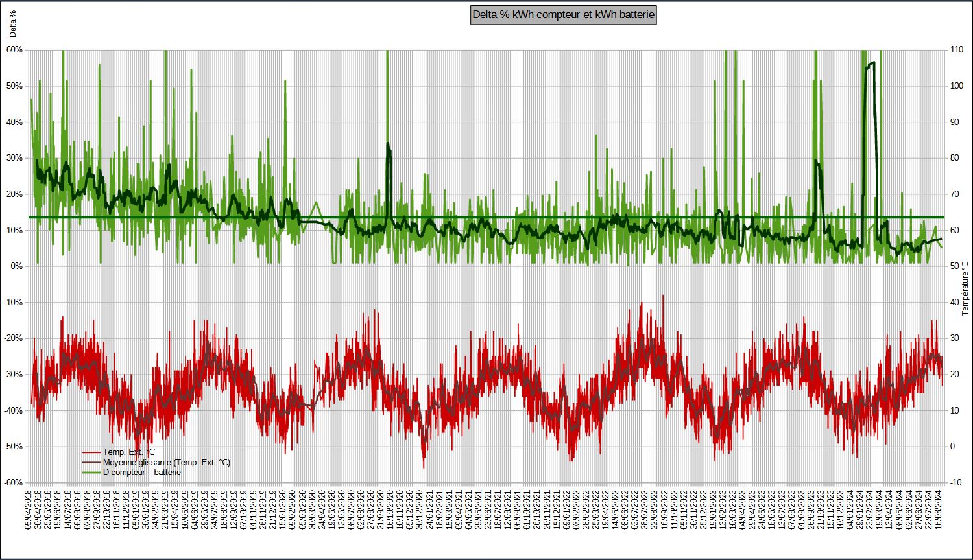This screenshot has width=973, height=560.
Task: Click the date label 14/07/2018
Action: pyautogui.click(x=67, y=510)
